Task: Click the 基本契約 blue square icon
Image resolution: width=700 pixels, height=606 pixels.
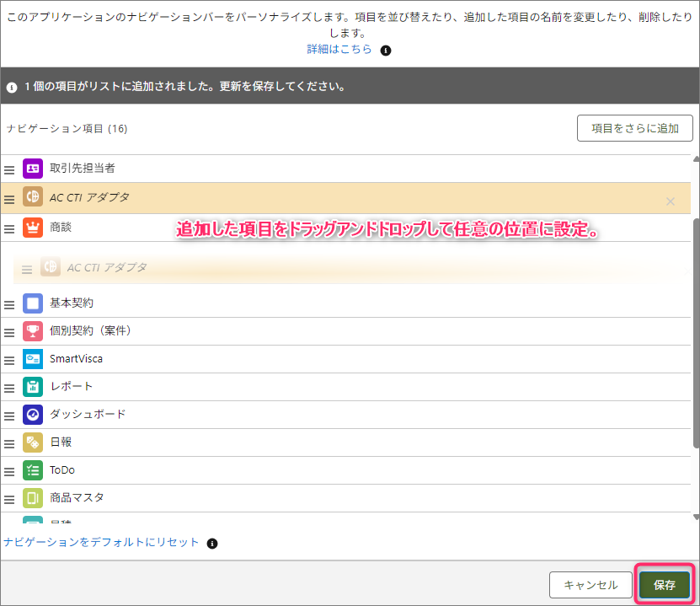Action: (33, 303)
